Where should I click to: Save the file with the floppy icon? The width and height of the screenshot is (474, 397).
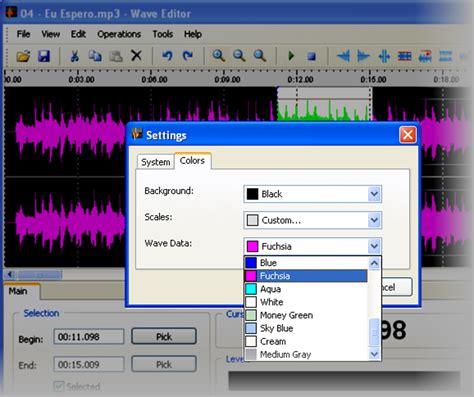tap(44, 56)
